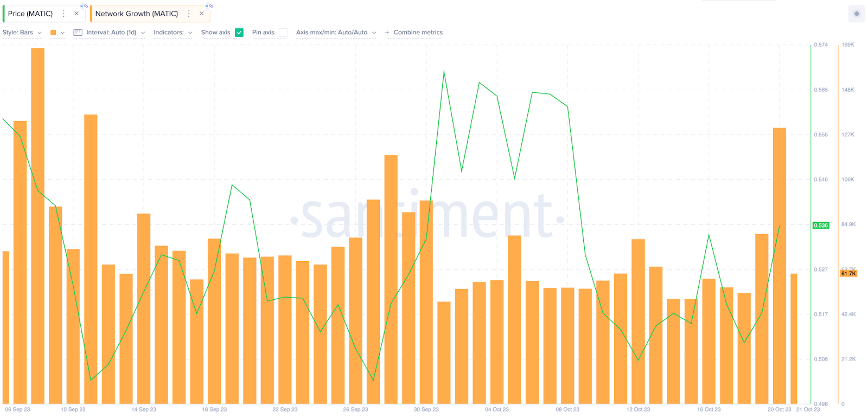Click the 06 Sep 23 date label
Screen dimensions: 868x416
tap(18, 409)
